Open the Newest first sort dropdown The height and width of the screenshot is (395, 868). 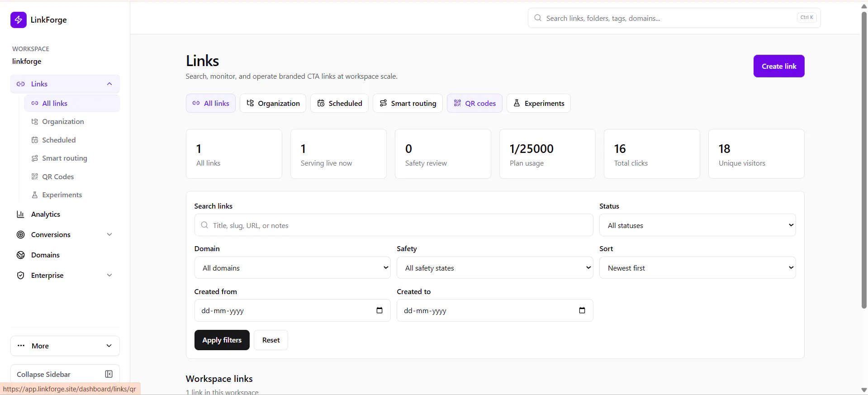click(697, 268)
